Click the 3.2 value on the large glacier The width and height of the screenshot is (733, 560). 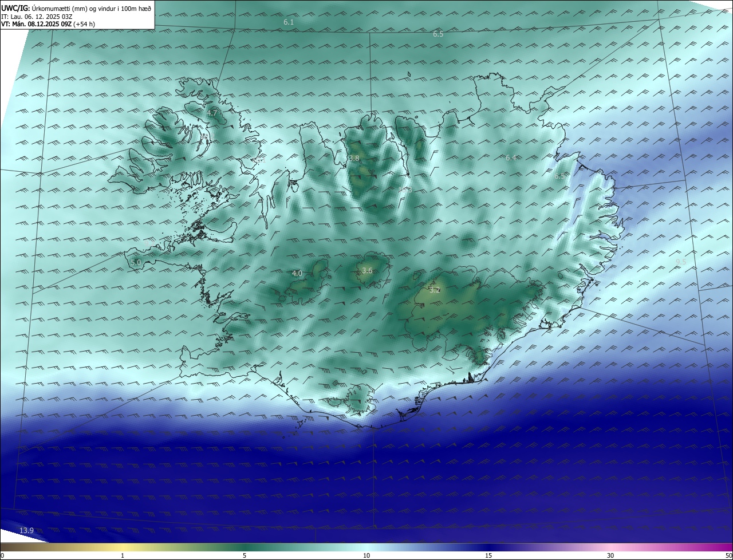435,290
